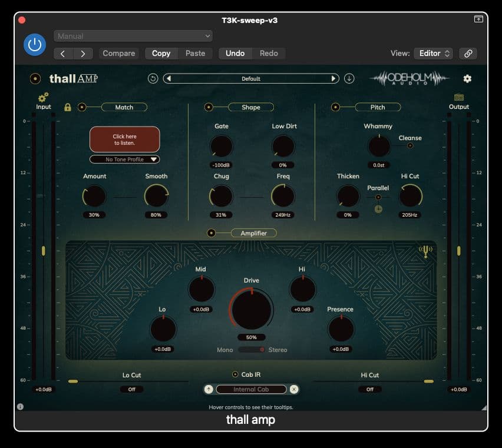This screenshot has height=448, width=502.
Task: Click the Thicken knob
Action: 348,197
